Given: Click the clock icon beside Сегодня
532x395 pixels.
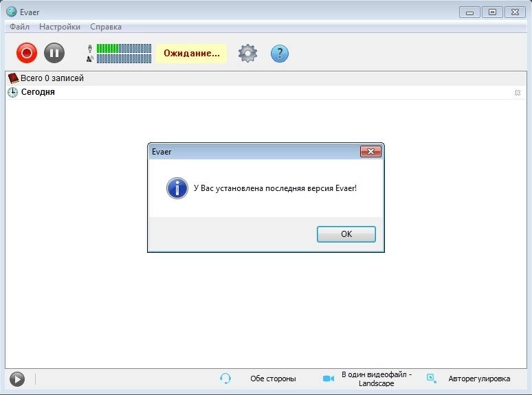Looking at the screenshot, I should point(12,92).
